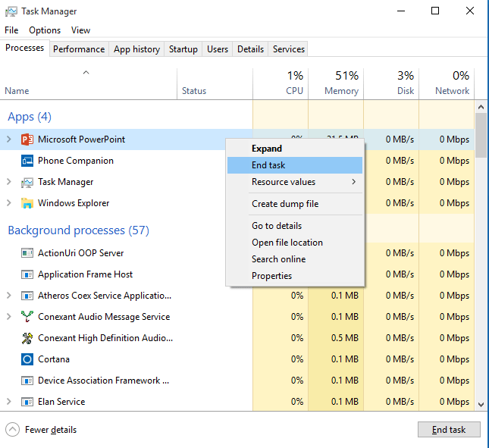The height and width of the screenshot is (448, 489).
Task: Expand the Task Manager process row
Action: coord(9,182)
